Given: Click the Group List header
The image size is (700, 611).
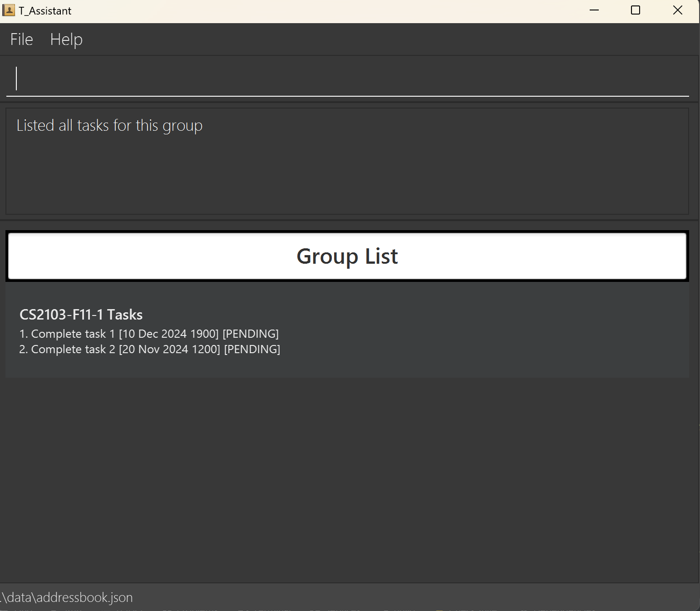Looking at the screenshot, I should 347,256.
